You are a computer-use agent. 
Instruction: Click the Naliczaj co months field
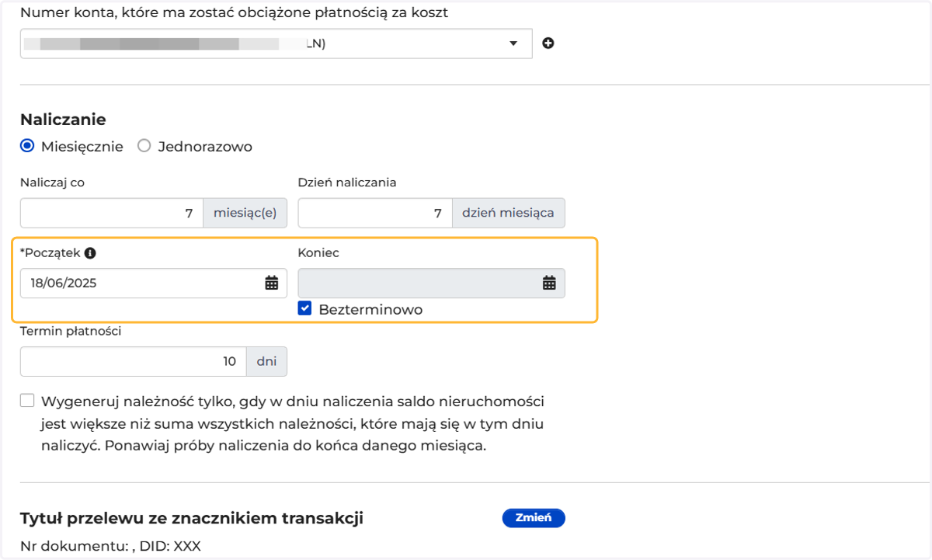(x=111, y=213)
